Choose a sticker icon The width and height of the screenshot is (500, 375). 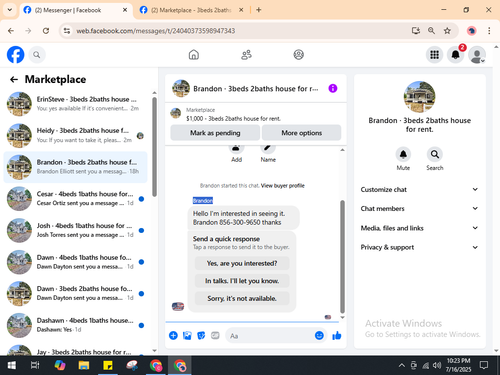201,335
